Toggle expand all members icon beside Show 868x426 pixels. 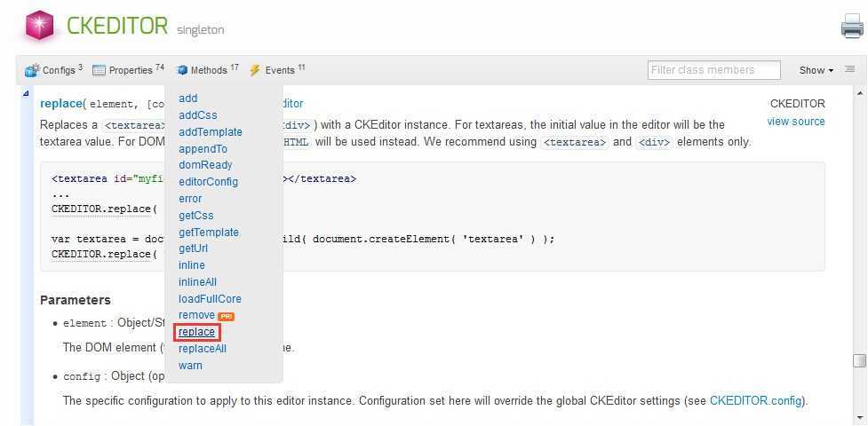(849, 70)
